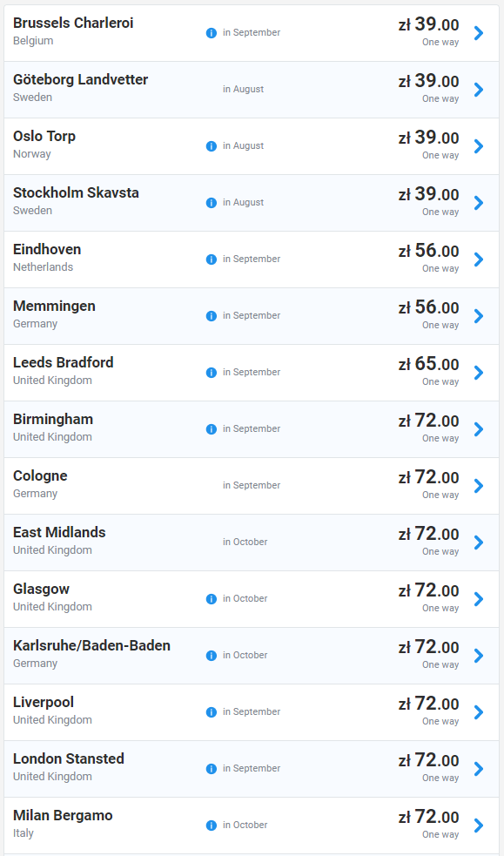Open info icon on Stockholm Skavsta row
Viewport: 504px width, 856px height.
[212, 203]
